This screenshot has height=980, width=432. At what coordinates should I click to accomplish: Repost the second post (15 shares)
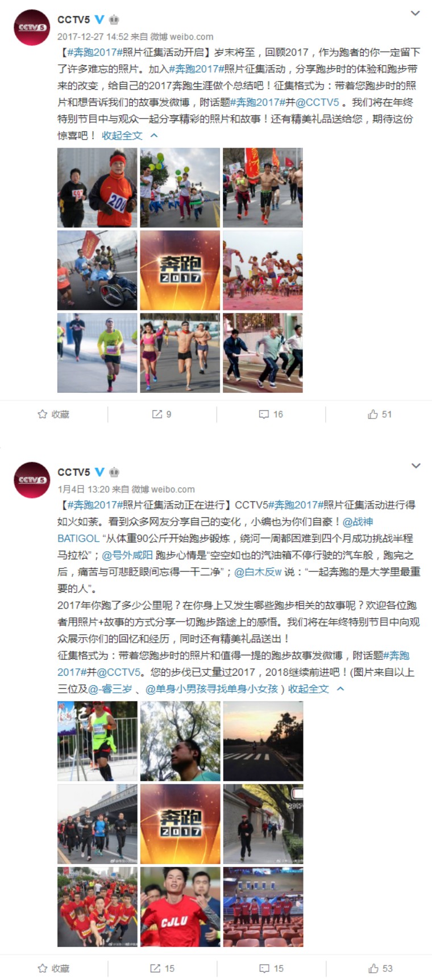(162, 969)
